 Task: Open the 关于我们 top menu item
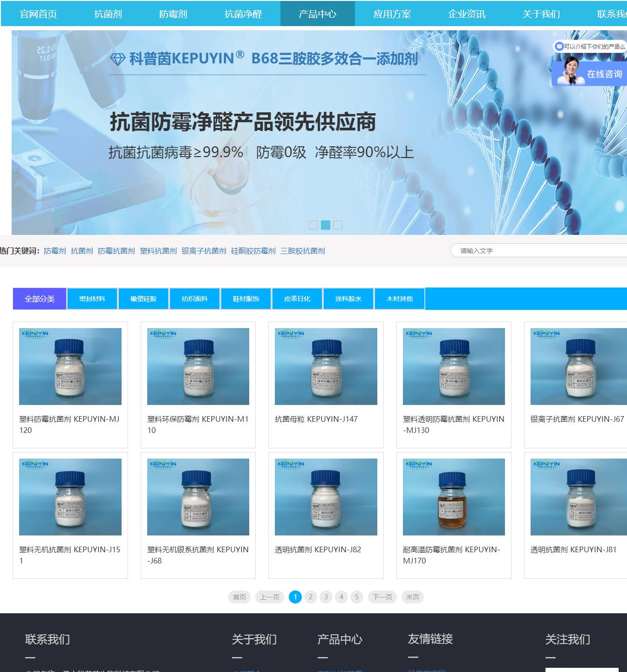(x=541, y=14)
